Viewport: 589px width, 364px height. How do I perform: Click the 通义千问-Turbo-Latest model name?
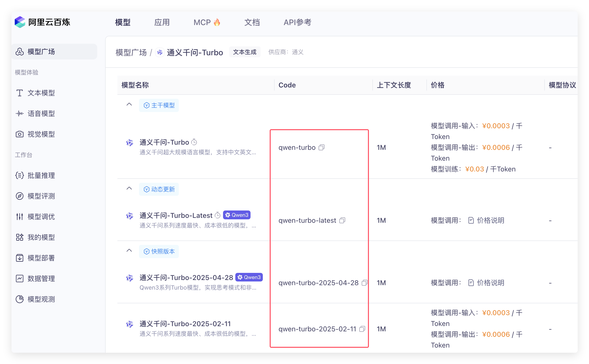point(176,215)
